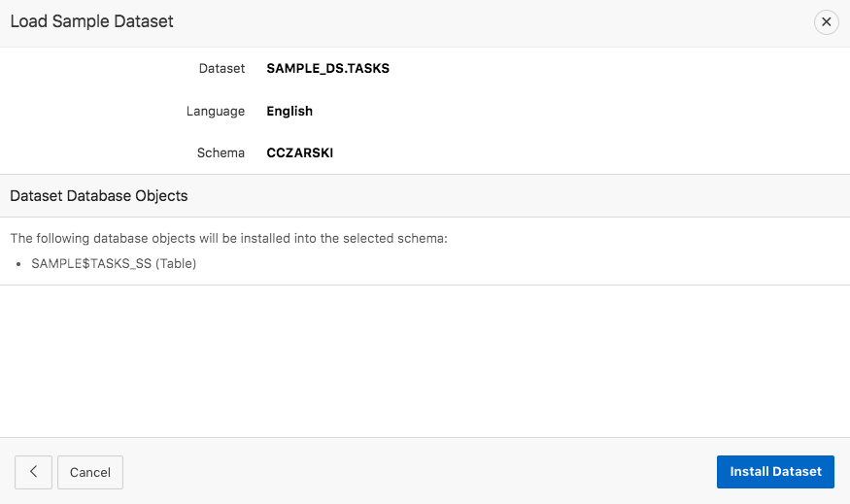Image resolution: width=850 pixels, height=504 pixels.
Task: Click the Dataset field label
Action: click(x=221, y=69)
